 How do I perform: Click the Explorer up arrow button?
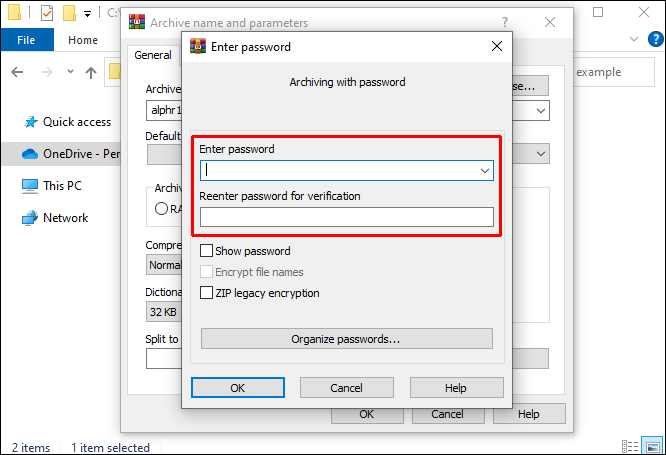tap(91, 73)
